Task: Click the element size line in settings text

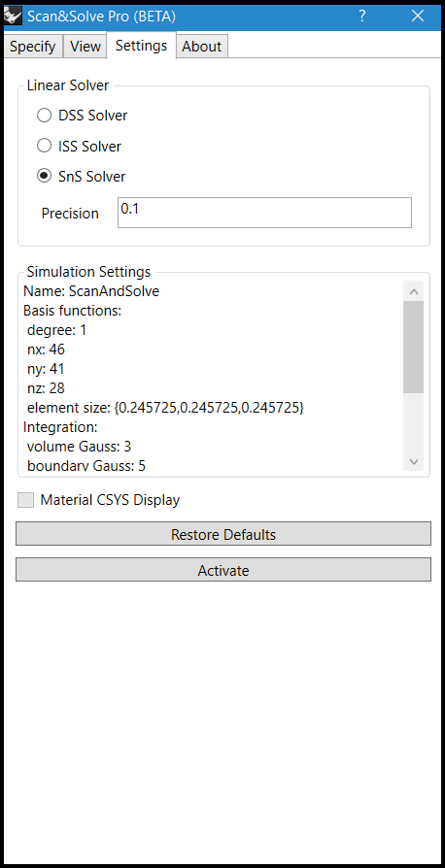Action: coord(165,408)
